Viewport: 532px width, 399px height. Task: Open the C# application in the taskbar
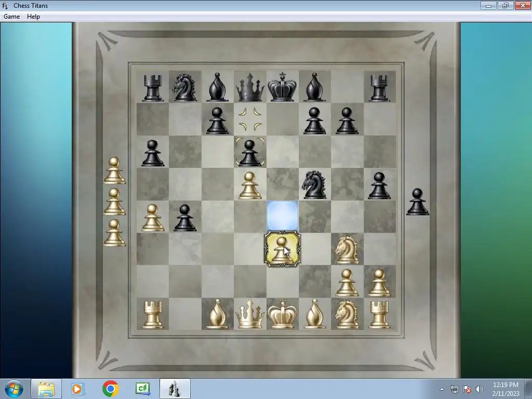(x=142, y=389)
